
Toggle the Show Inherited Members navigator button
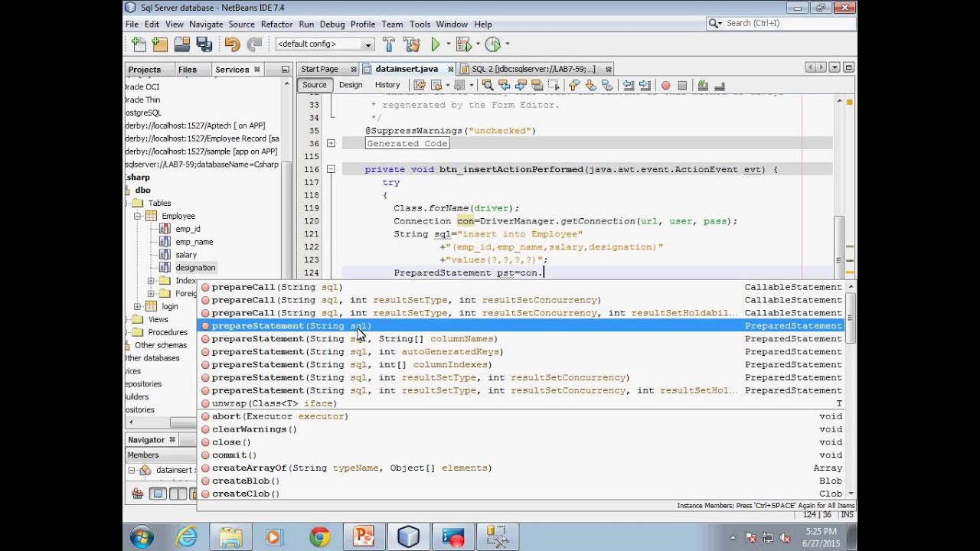[138, 494]
